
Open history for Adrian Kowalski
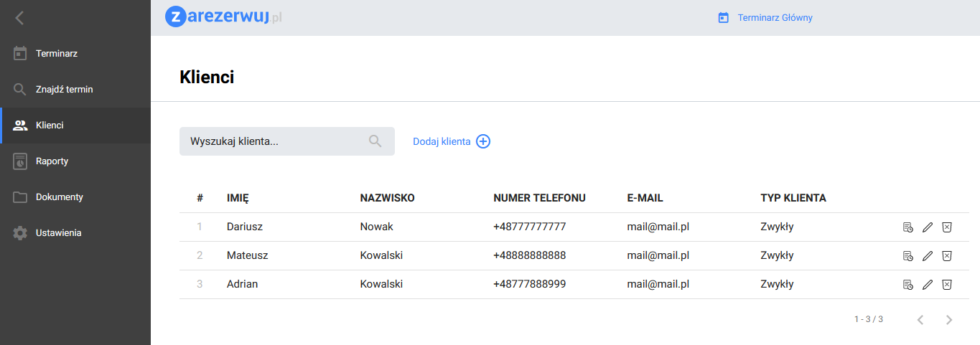(907, 285)
